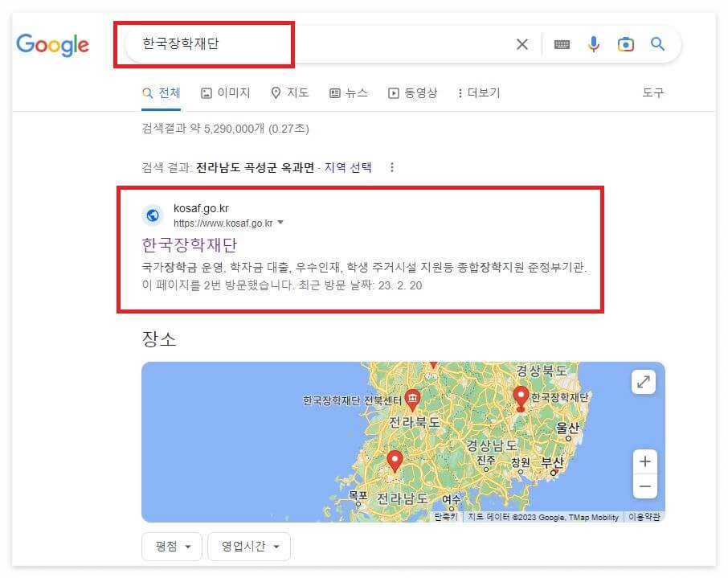Click the 한국장학재단 전북센터 map marker
The height and width of the screenshot is (578, 728).
tap(412, 398)
